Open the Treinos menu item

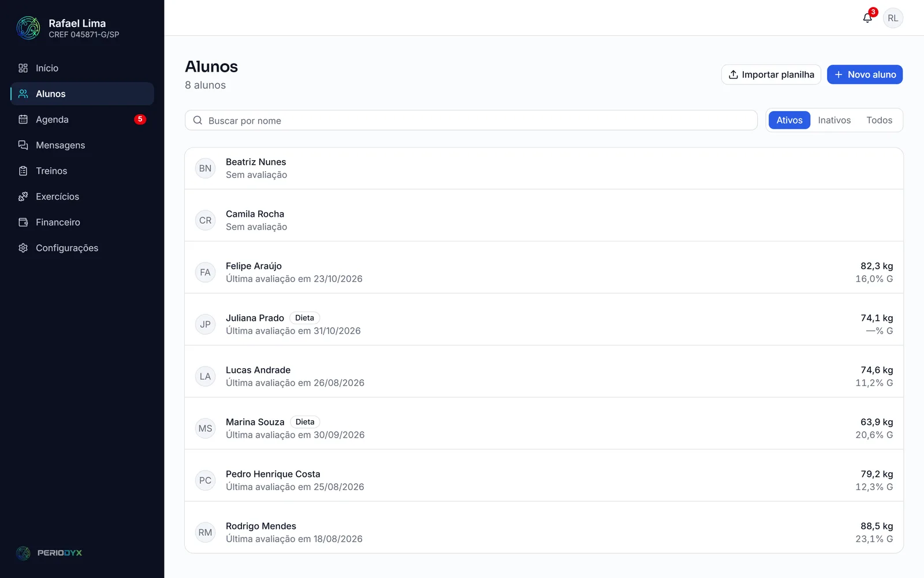(x=82, y=171)
